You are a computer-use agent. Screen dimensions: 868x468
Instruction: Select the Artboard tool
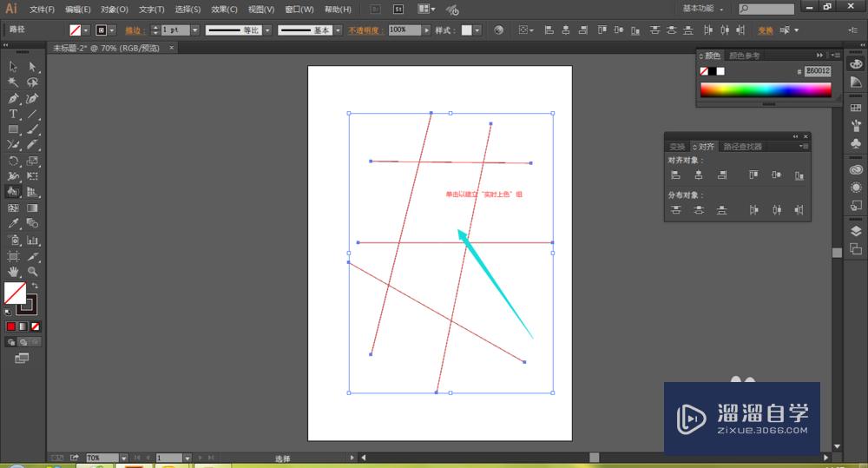point(13,256)
